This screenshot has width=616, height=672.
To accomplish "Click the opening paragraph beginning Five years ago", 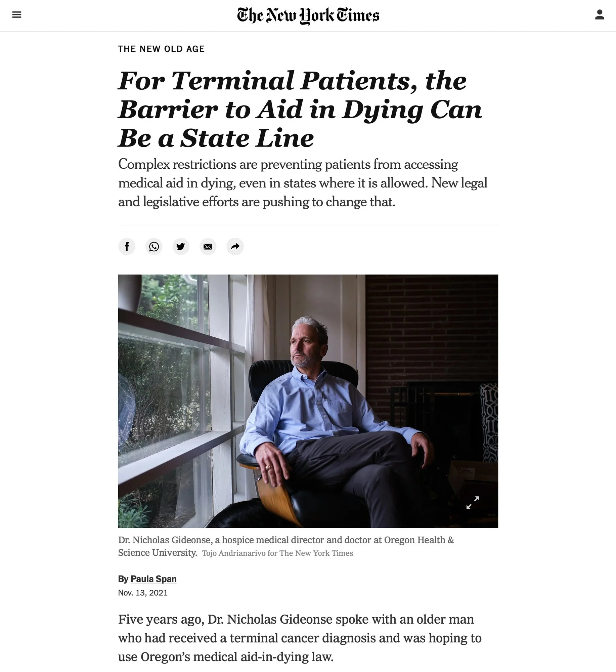I will (300, 638).
